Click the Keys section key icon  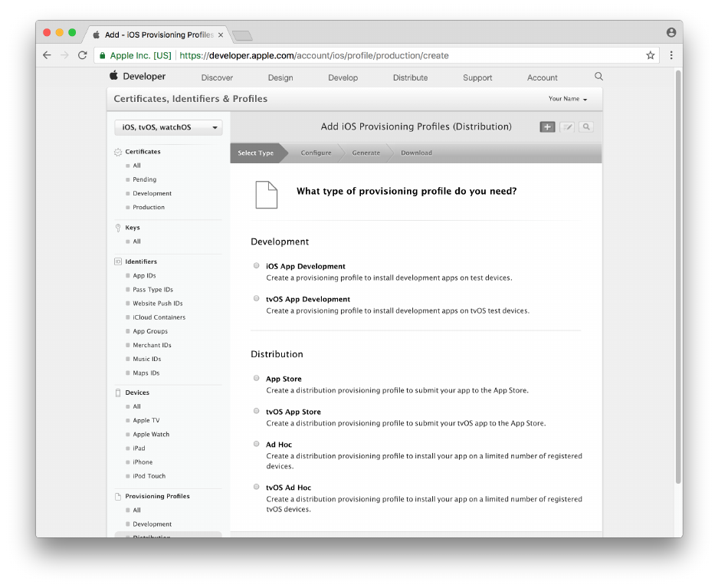point(118,228)
